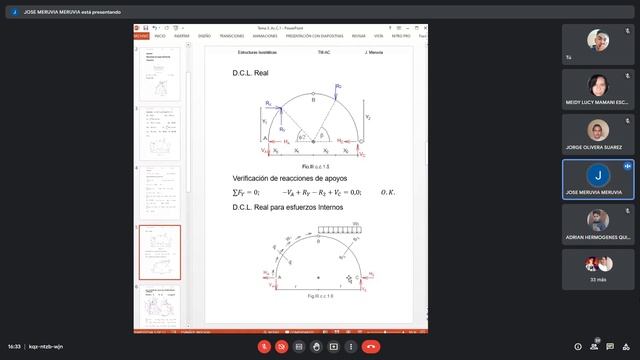Click the 'D.C.L. Real' heading on slide
The image size is (640, 360).
pos(250,73)
